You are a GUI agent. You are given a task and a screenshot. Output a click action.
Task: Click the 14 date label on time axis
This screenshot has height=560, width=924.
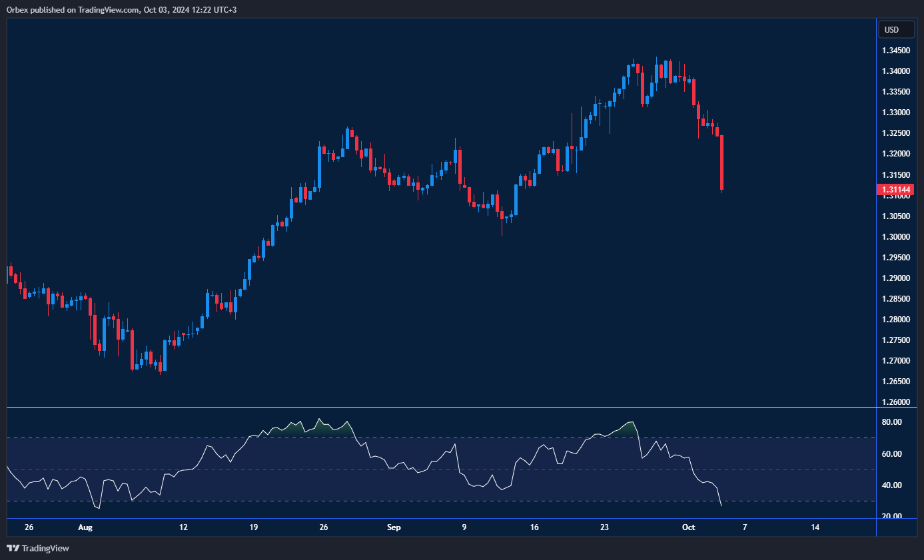[815, 527]
